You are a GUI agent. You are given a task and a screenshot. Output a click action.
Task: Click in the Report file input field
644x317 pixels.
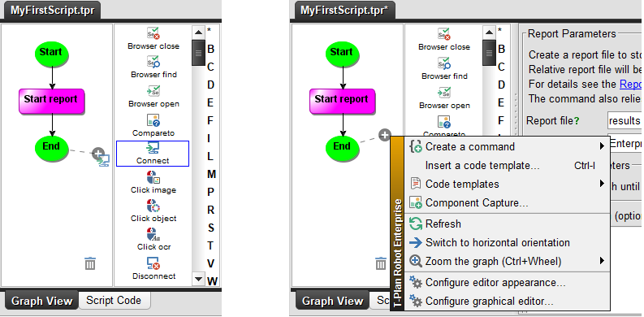(x=625, y=121)
